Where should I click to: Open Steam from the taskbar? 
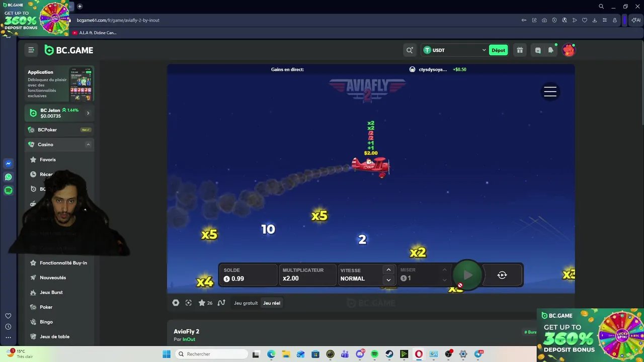[389, 354]
